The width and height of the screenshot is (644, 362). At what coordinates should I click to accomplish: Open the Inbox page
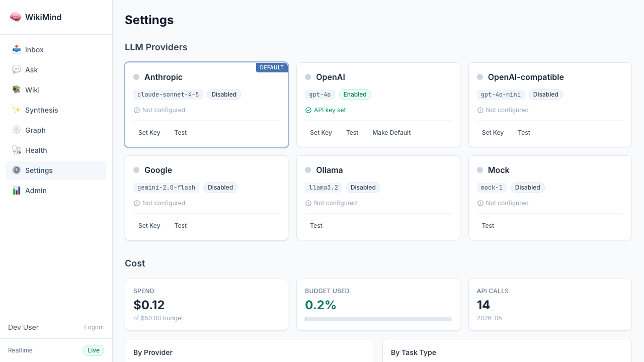point(56,50)
